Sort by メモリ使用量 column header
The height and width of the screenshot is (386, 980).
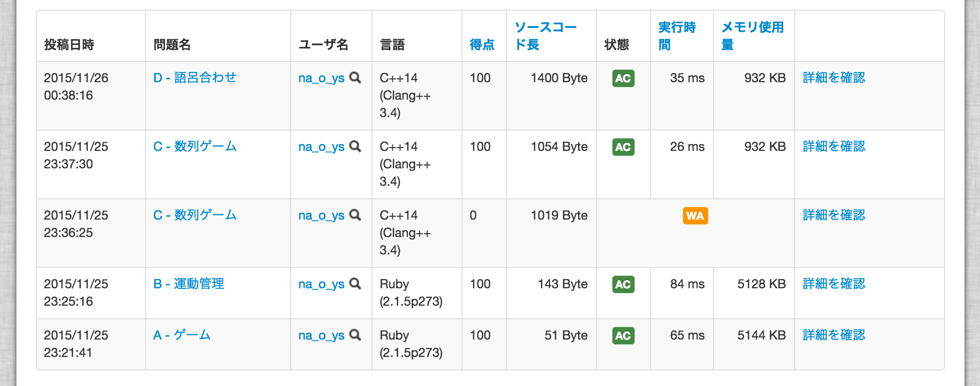tap(753, 35)
